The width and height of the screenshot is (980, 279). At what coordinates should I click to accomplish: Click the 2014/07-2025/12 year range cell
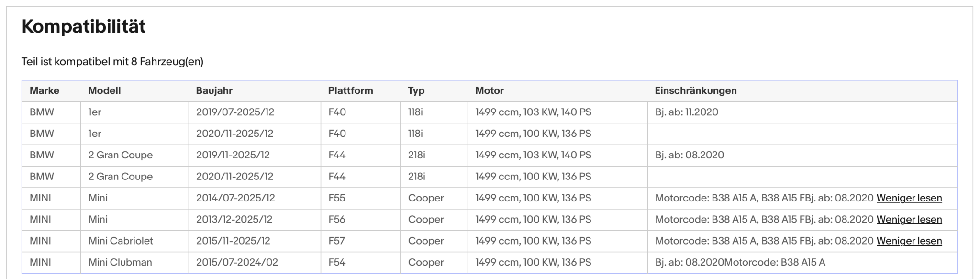[x=255, y=198]
